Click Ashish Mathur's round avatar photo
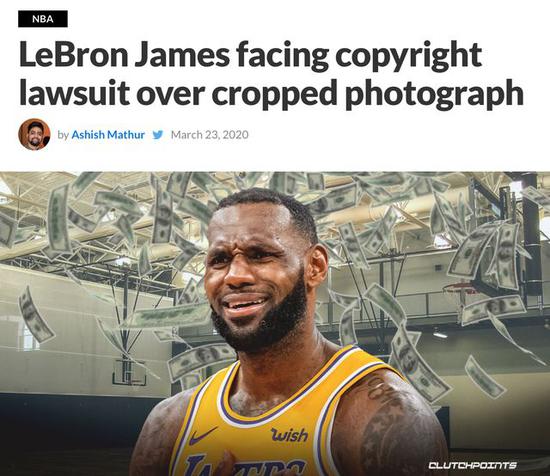The width and height of the screenshot is (550, 476). click(34, 134)
